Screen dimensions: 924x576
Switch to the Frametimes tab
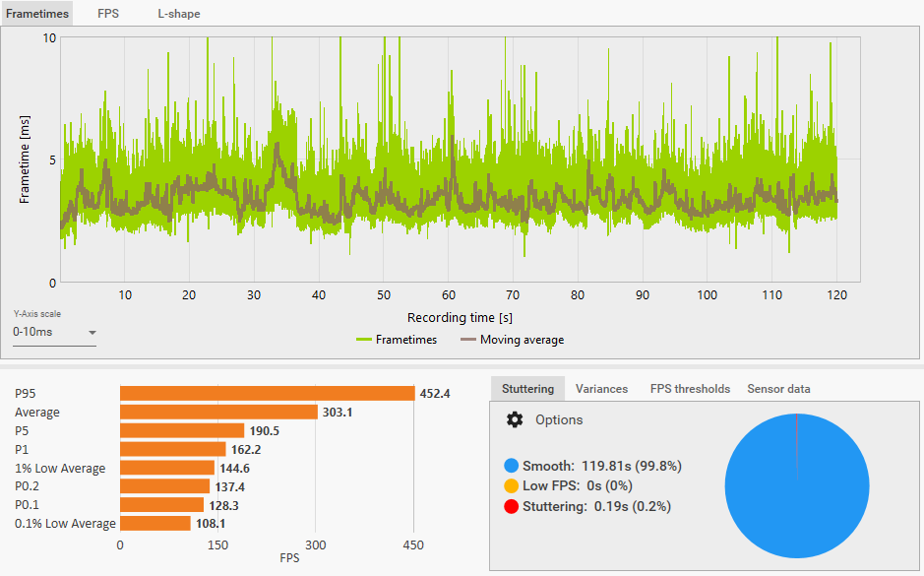coord(37,13)
